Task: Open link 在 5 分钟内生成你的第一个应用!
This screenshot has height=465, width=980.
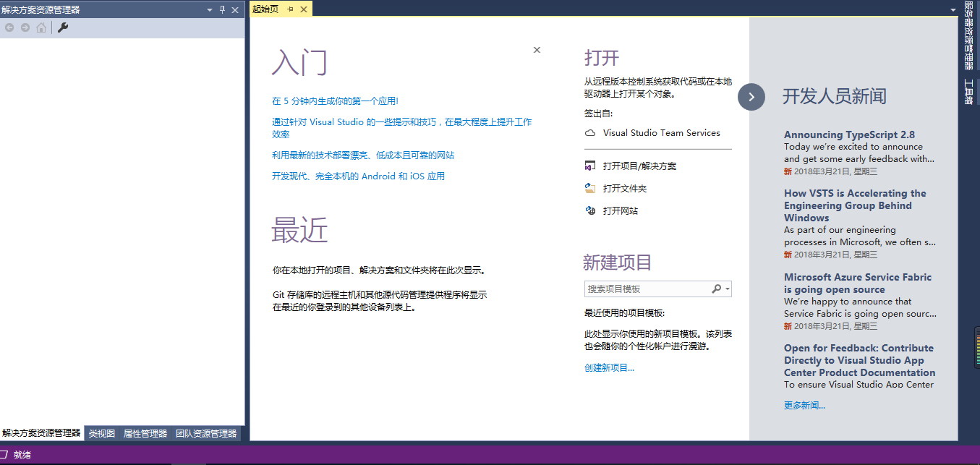Action: coord(335,101)
